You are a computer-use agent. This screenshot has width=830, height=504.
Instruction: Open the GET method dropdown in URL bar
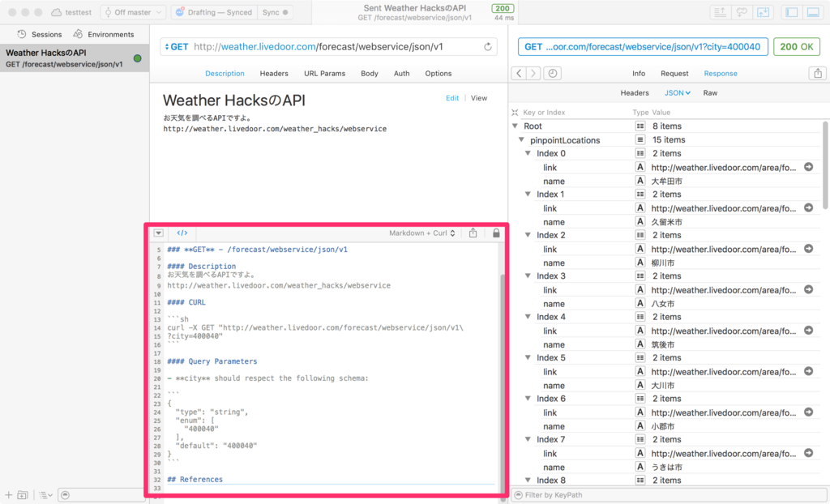176,46
